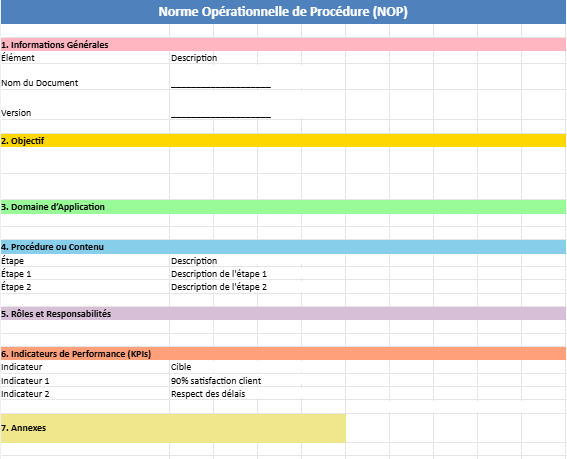Select '6. Indicateurs de Performance (KPIs)' header

[283, 353]
